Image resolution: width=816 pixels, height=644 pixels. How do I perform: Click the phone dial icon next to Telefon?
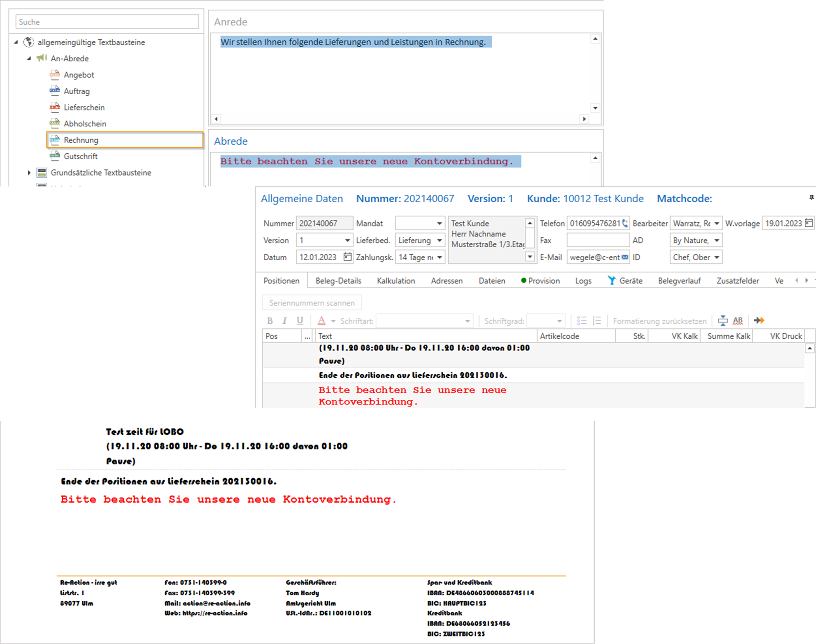(x=625, y=224)
